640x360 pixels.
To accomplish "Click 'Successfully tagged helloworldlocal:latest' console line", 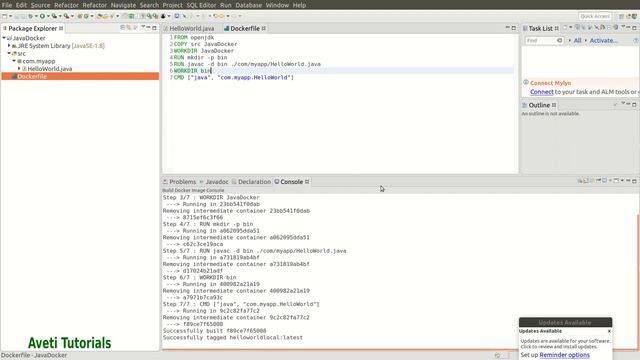I will tap(233, 338).
